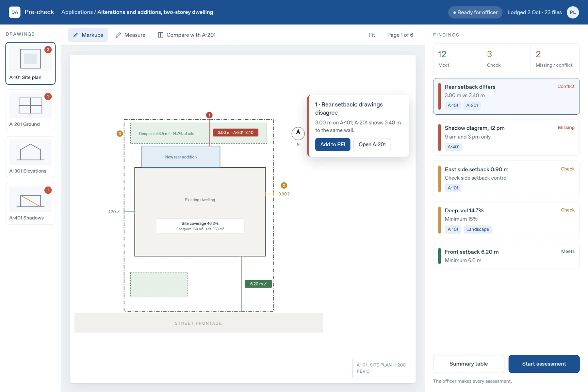Screen dimensions: 588x392
Task: Click A-401 tag in Shadow diagram finding
Action: pyautogui.click(x=453, y=147)
